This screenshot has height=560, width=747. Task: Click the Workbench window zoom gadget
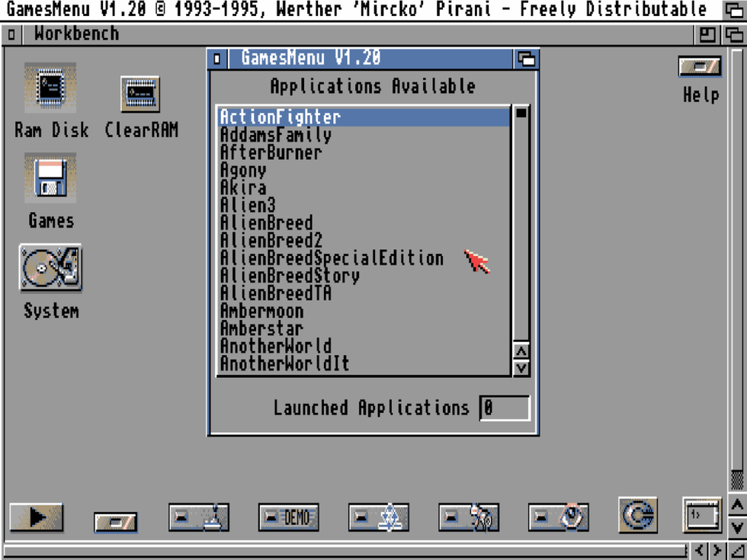pos(708,34)
